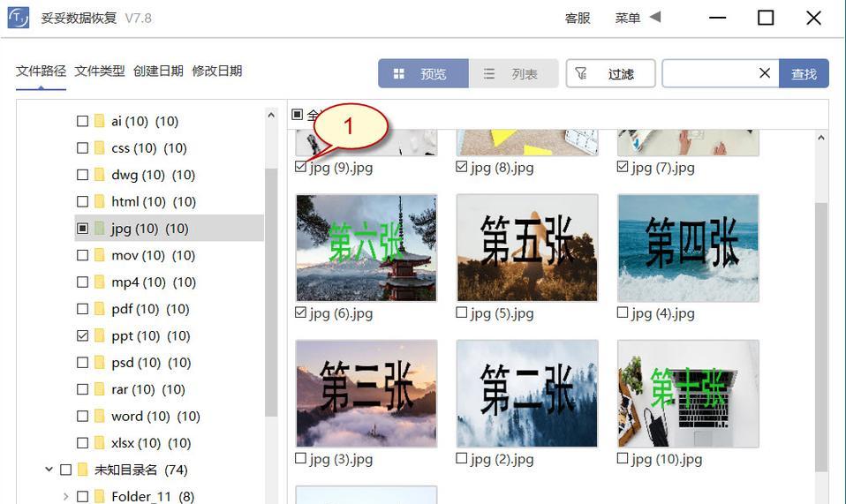Click the jpg folder icon
846x504 pixels.
99,228
